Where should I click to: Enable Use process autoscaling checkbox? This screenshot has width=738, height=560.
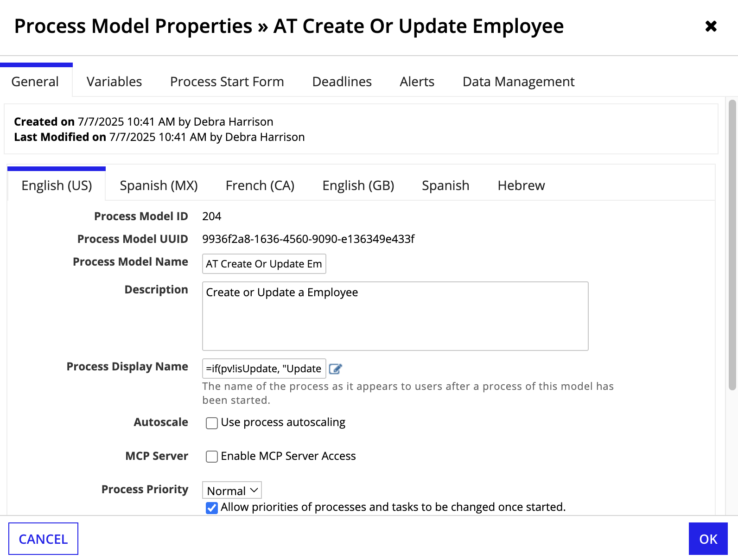pyautogui.click(x=212, y=423)
